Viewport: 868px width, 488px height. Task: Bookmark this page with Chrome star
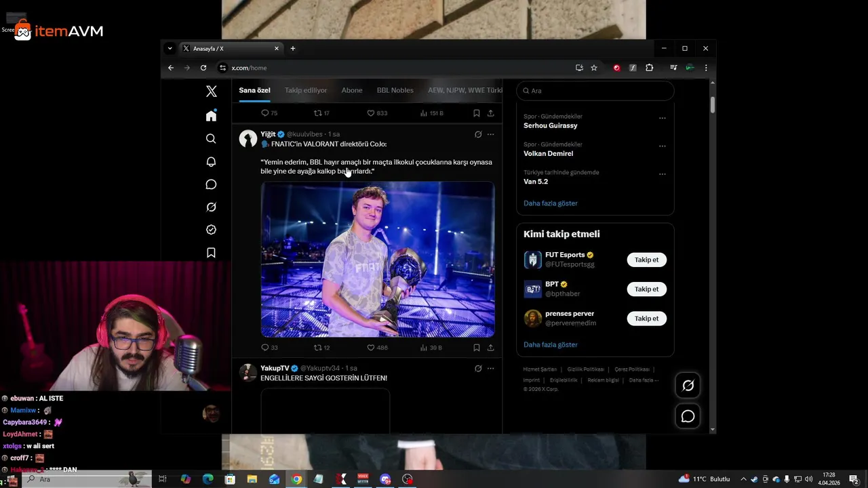594,68
